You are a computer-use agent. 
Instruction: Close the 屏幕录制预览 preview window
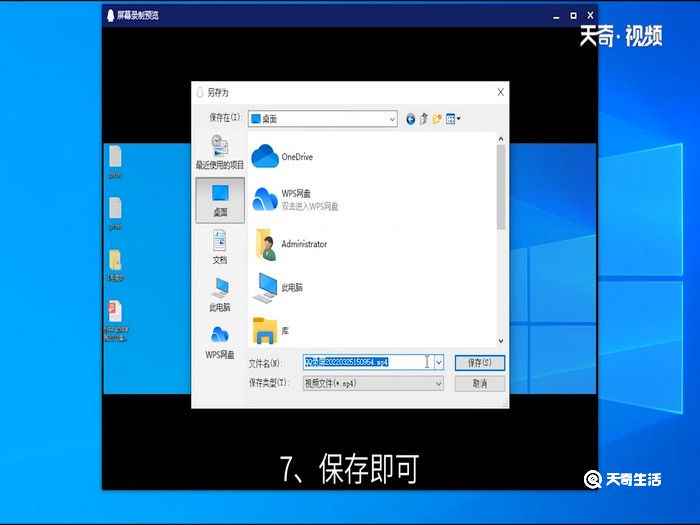(590, 16)
